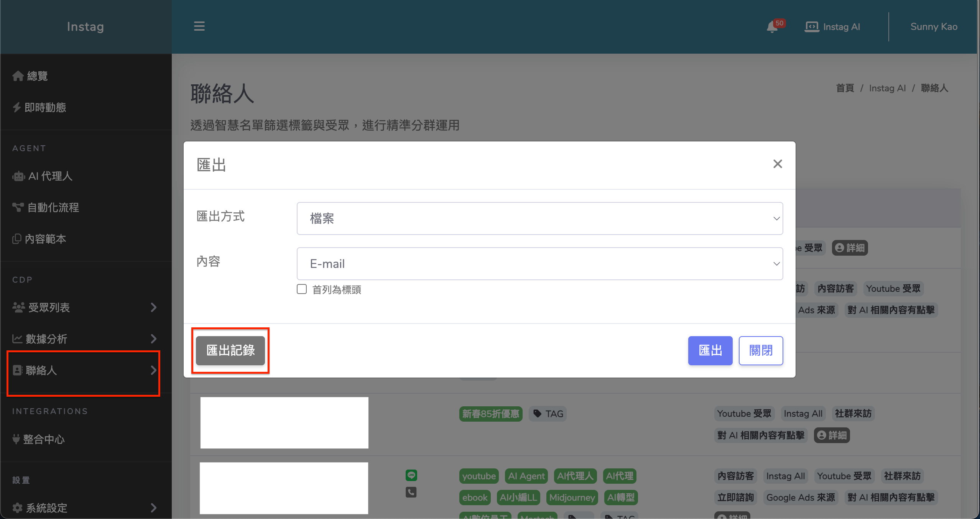Expand 受眾列表 submenu chevron

pos(153,307)
